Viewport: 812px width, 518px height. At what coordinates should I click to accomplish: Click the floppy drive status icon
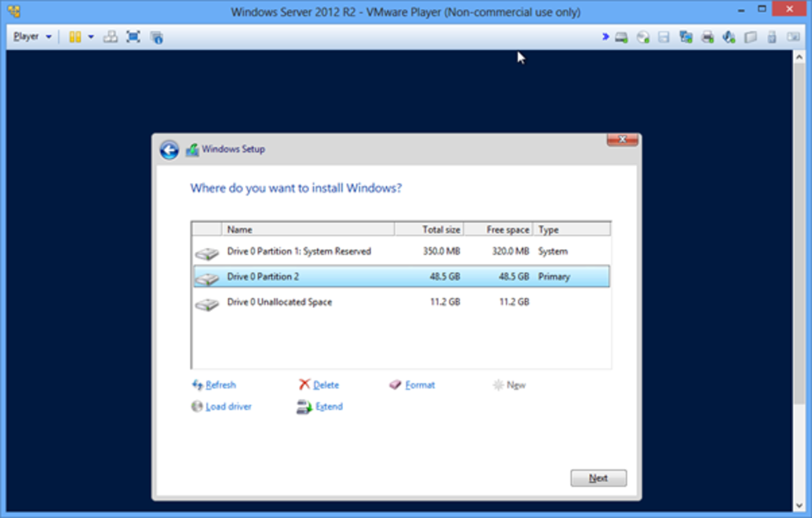(x=664, y=37)
